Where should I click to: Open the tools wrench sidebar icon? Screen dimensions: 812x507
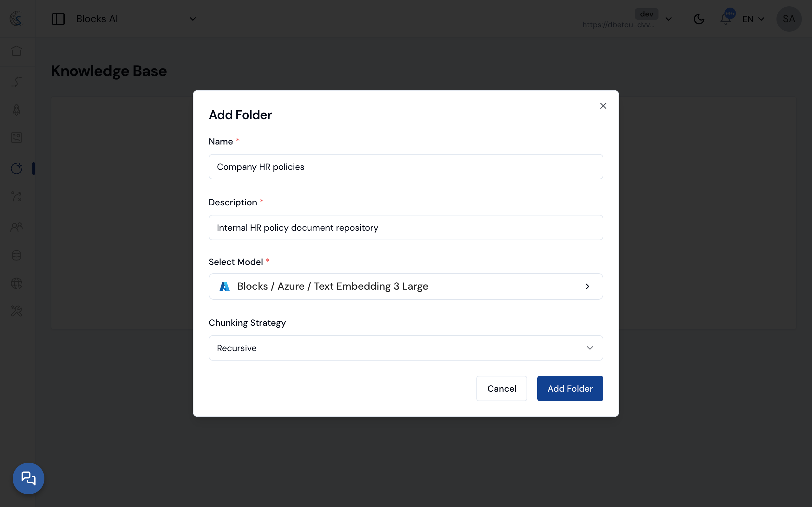click(x=16, y=311)
